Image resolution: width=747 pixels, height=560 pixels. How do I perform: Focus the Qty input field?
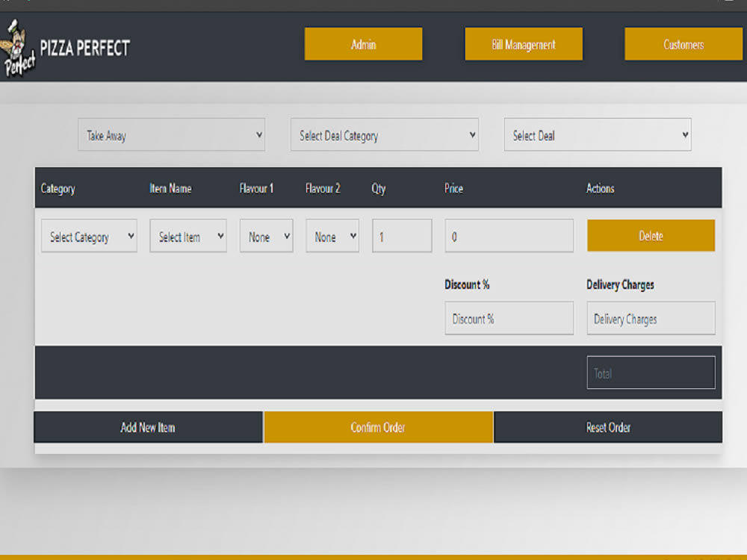(402, 236)
